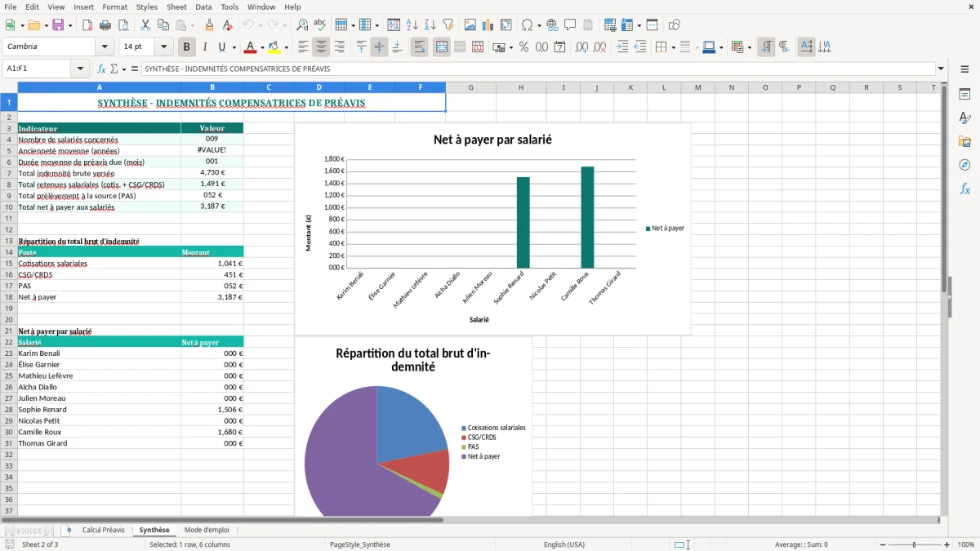Switch to the Mode d'emploi sheet tab
The image size is (980, 551).
[207, 530]
